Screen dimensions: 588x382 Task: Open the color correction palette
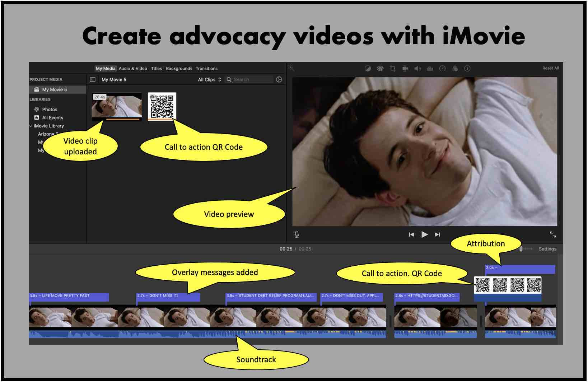pos(380,69)
